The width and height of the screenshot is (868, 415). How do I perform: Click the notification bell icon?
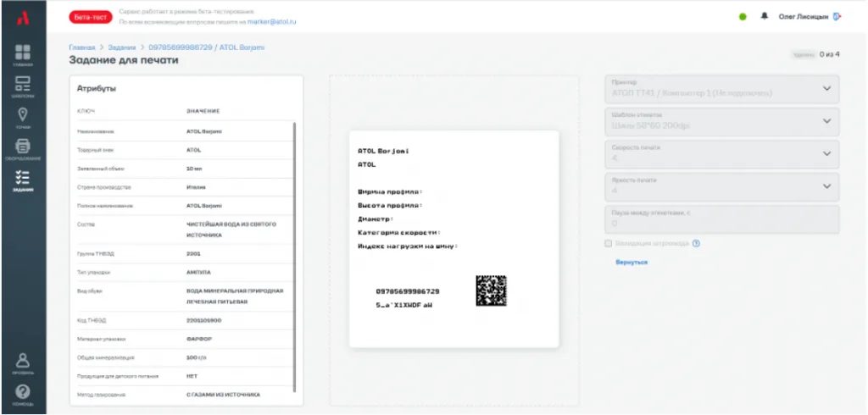point(765,17)
